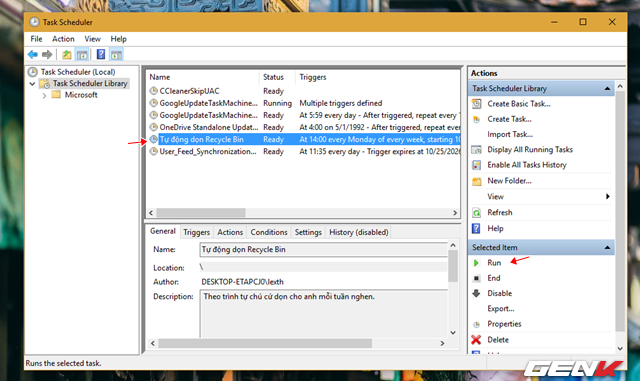
Task: Click the blue Help toolbar icon
Action: click(x=100, y=54)
